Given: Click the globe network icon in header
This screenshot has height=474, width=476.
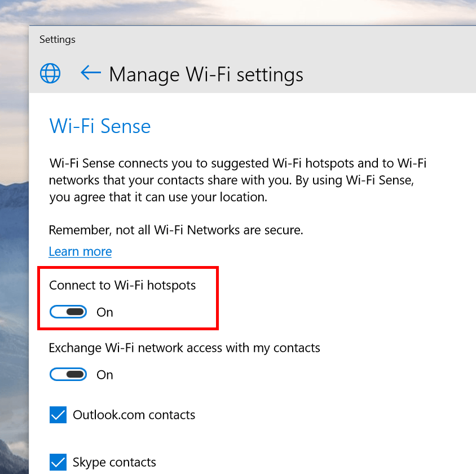Looking at the screenshot, I should (50, 73).
